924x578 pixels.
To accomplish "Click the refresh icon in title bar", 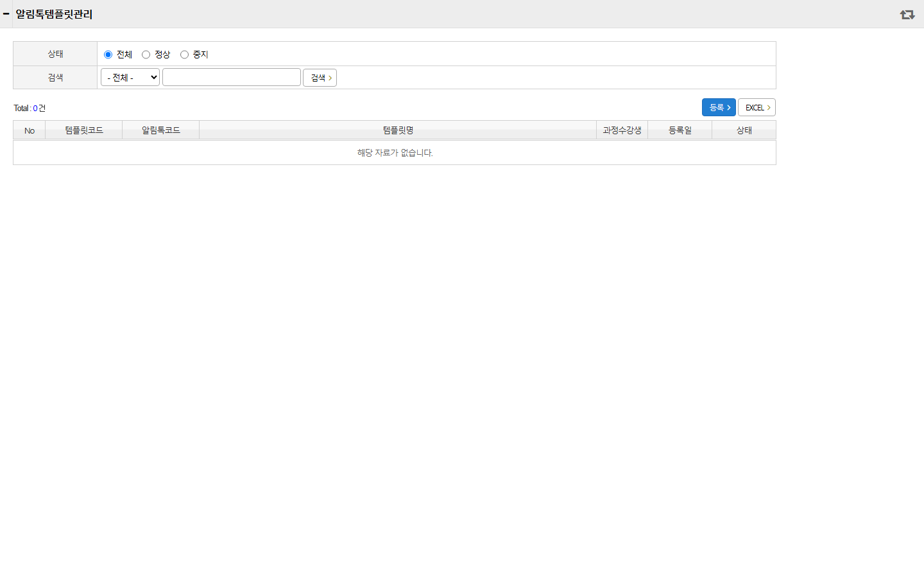I will point(907,14).
